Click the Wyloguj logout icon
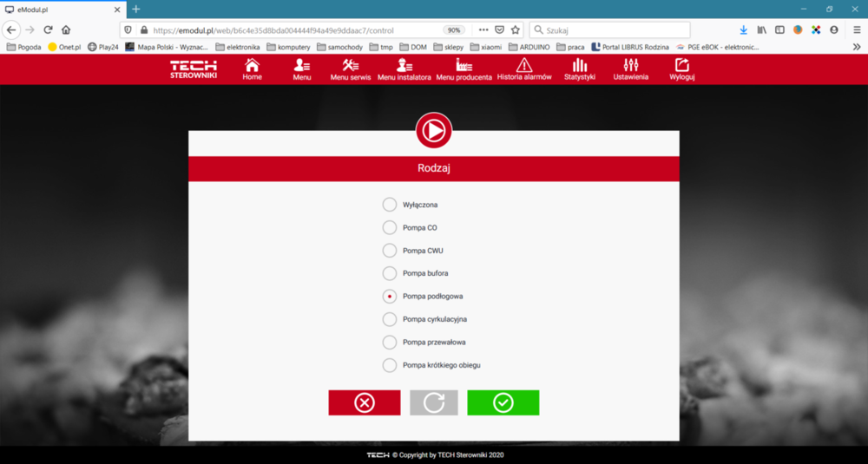The width and height of the screenshot is (868, 464). pos(681,66)
